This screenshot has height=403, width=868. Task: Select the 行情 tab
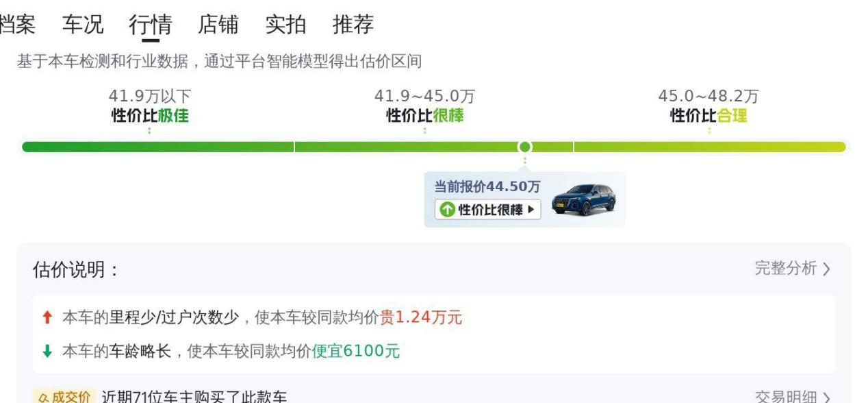point(150,25)
